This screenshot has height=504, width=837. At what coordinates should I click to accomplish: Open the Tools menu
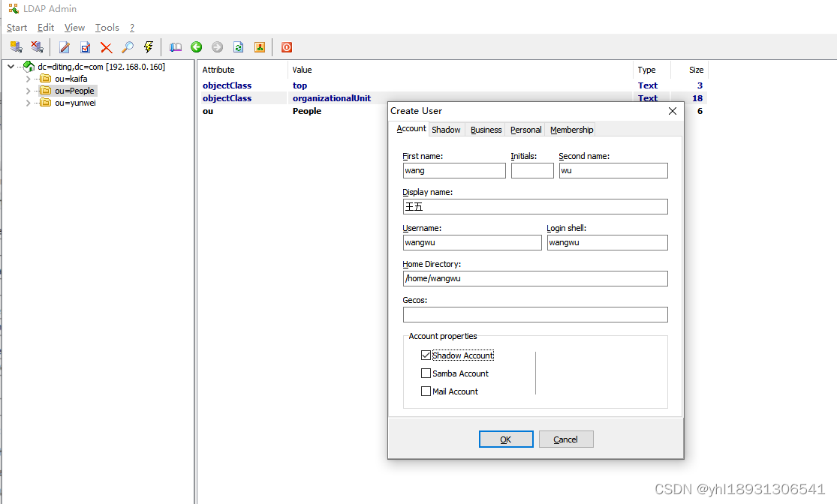click(107, 27)
